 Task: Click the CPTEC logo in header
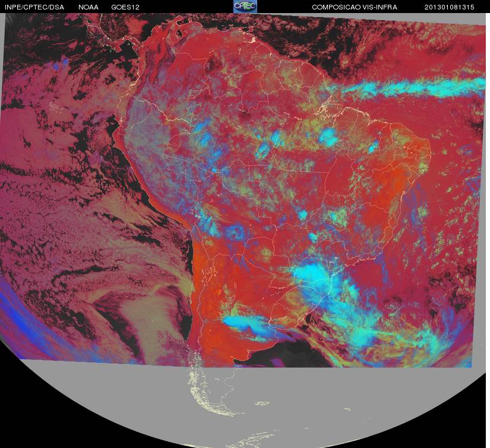245,7
